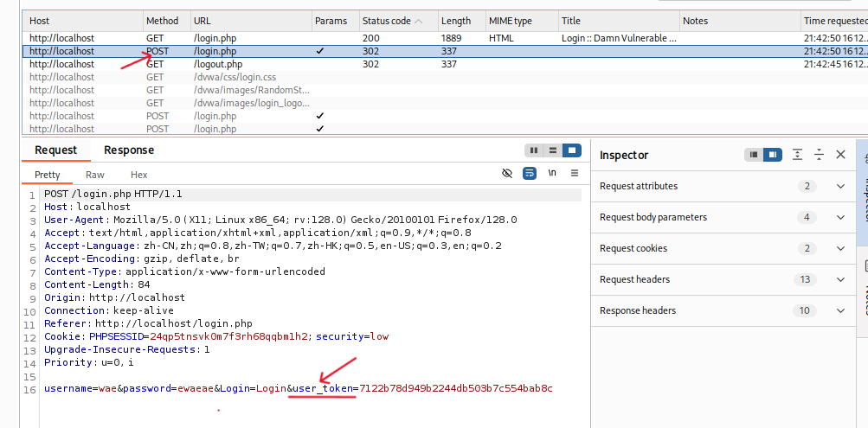Toggle the hidden-characters eye icon in request editor
Screen dimensions: 868x428
click(507, 174)
